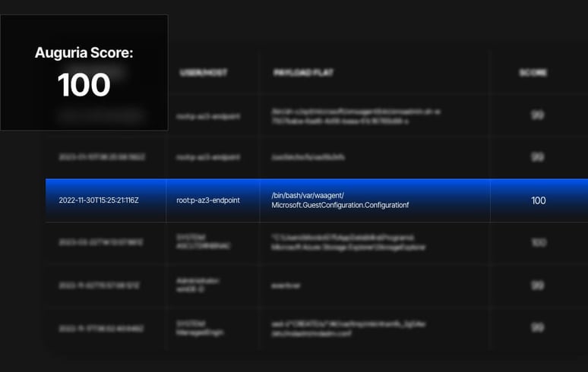The height and width of the screenshot is (372, 588).
Task: Select the timestamp 2022-11-30T15:25:21:116Z
Action: (99, 200)
